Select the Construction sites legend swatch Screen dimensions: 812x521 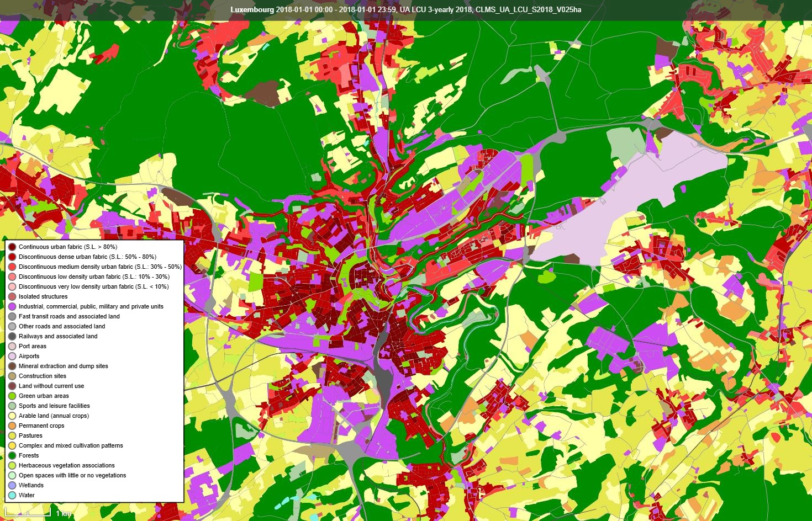point(12,376)
